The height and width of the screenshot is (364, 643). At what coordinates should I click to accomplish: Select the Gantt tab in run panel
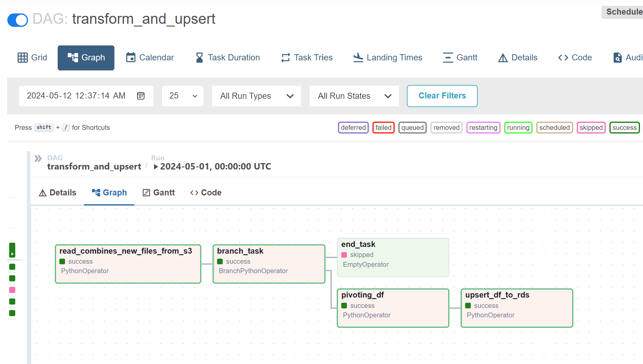coord(159,192)
